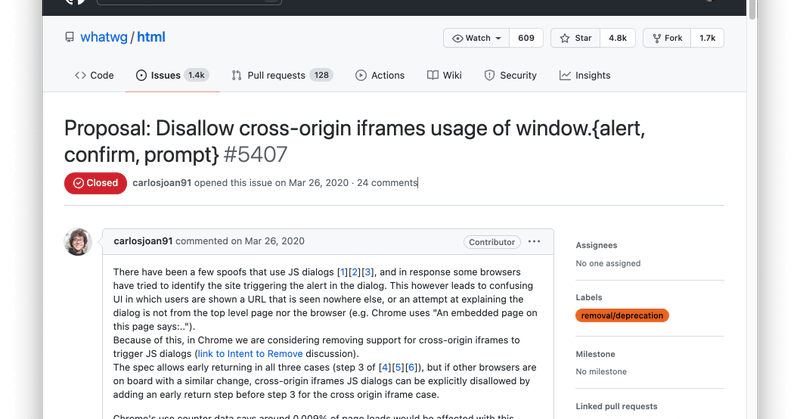Click the fork icon in Fork button
This screenshot has height=419, width=800.
click(x=657, y=38)
